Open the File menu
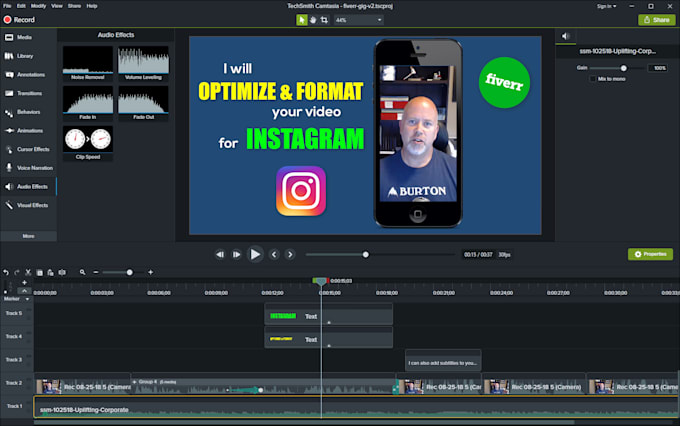680x426 pixels. [7, 6]
